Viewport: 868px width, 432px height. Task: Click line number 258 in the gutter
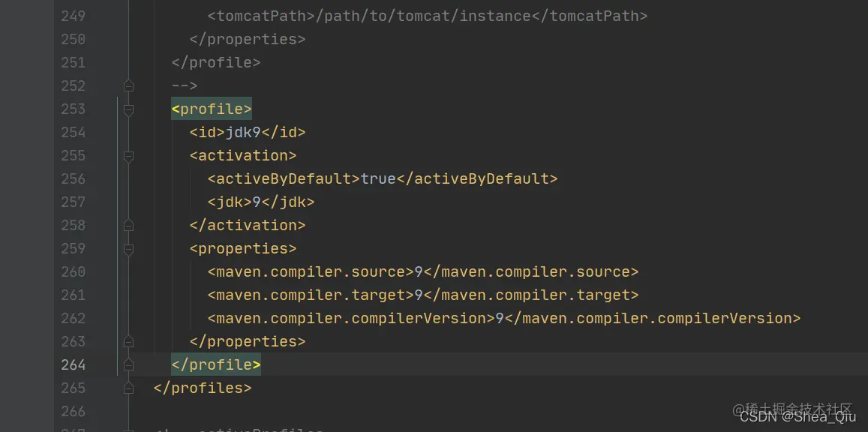[73, 226]
